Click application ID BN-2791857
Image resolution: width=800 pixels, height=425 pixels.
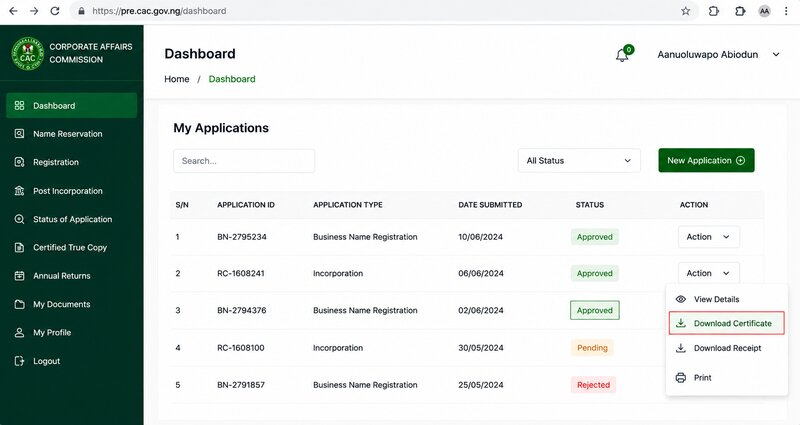coord(241,385)
